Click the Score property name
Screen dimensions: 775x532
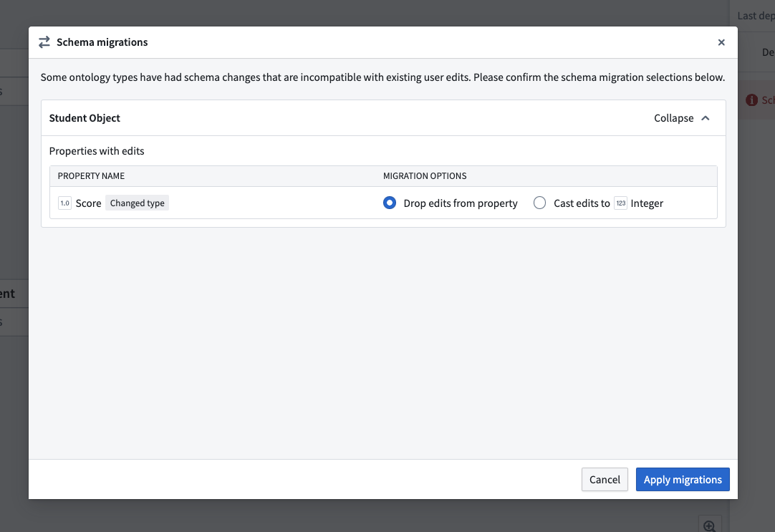click(89, 203)
